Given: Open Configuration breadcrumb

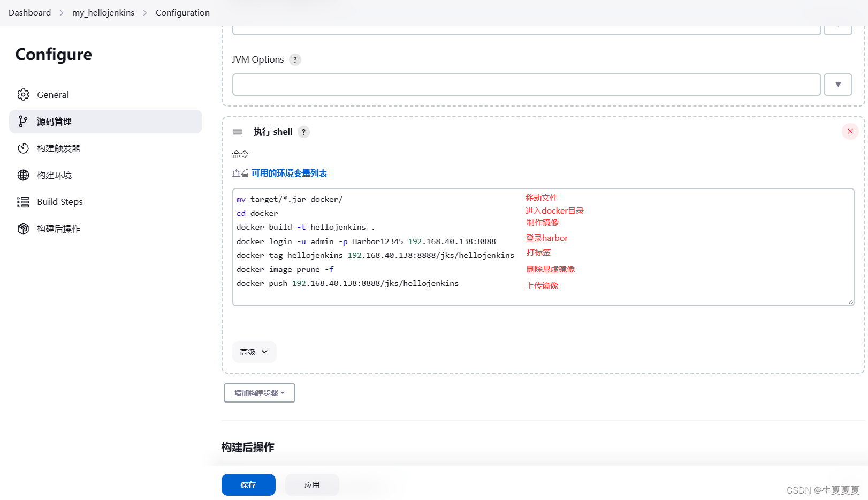Looking at the screenshot, I should pos(182,12).
